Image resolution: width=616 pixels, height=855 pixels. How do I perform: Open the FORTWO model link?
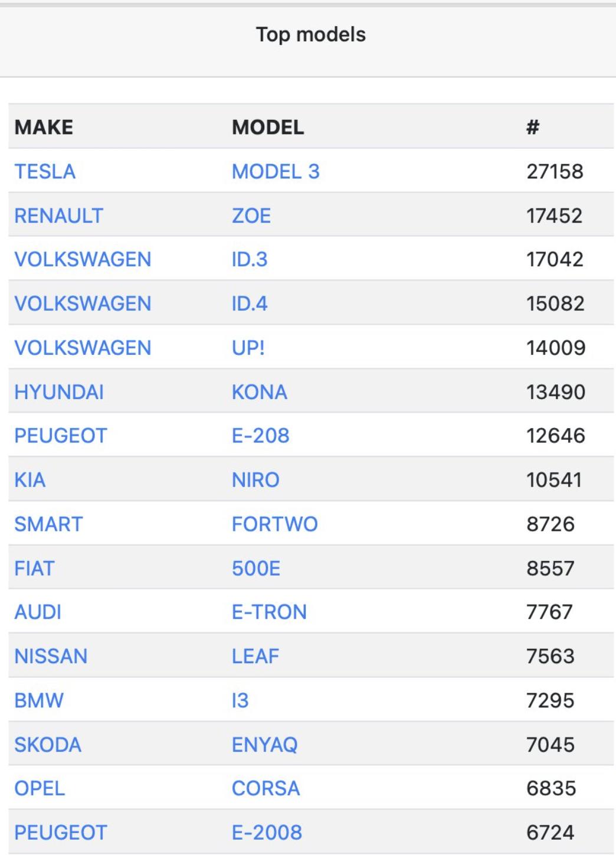coord(274,524)
